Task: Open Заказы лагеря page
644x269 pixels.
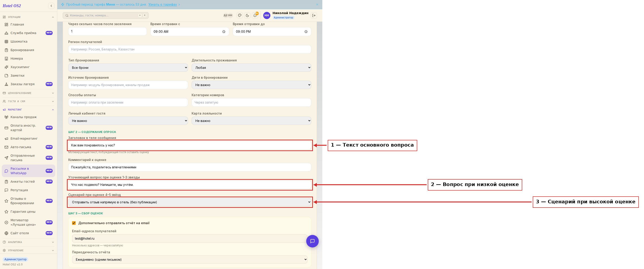Action: (28, 84)
